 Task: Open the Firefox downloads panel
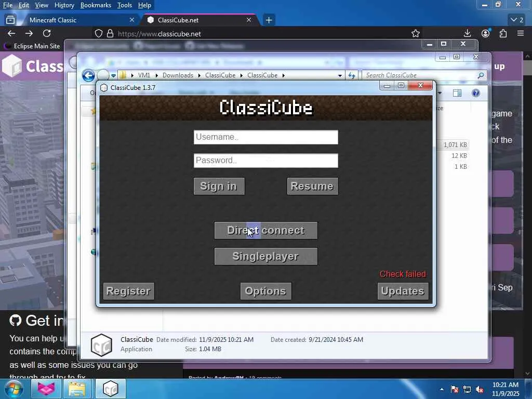tap(467, 33)
